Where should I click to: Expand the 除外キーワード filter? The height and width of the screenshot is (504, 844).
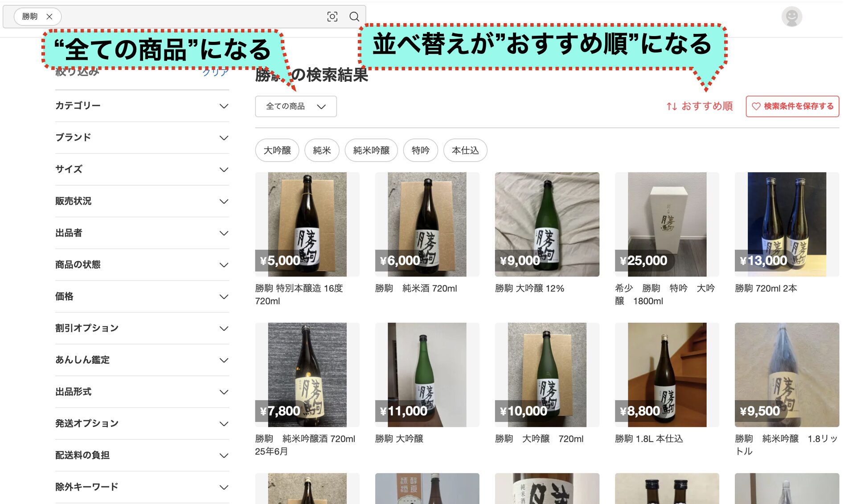[142, 487]
